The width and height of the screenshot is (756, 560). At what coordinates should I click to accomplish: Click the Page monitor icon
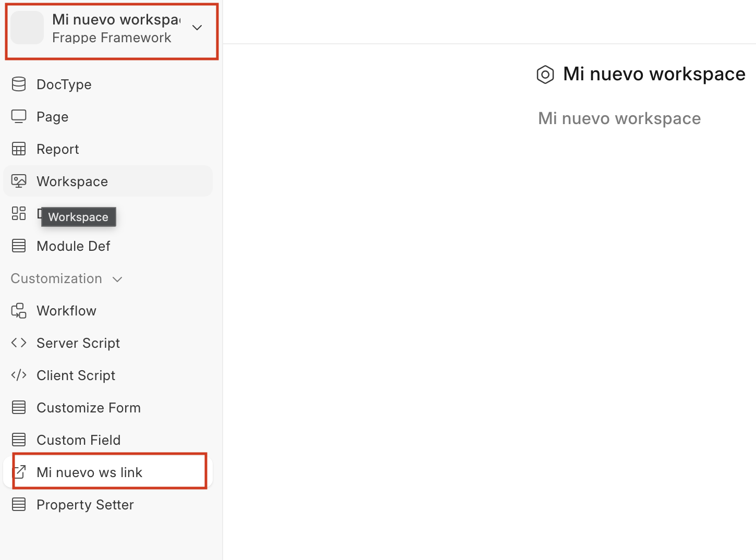click(19, 116)
